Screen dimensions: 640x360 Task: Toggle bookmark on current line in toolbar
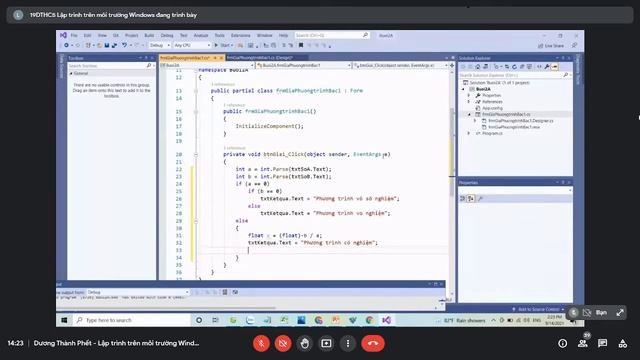click(x=301, y=45)
